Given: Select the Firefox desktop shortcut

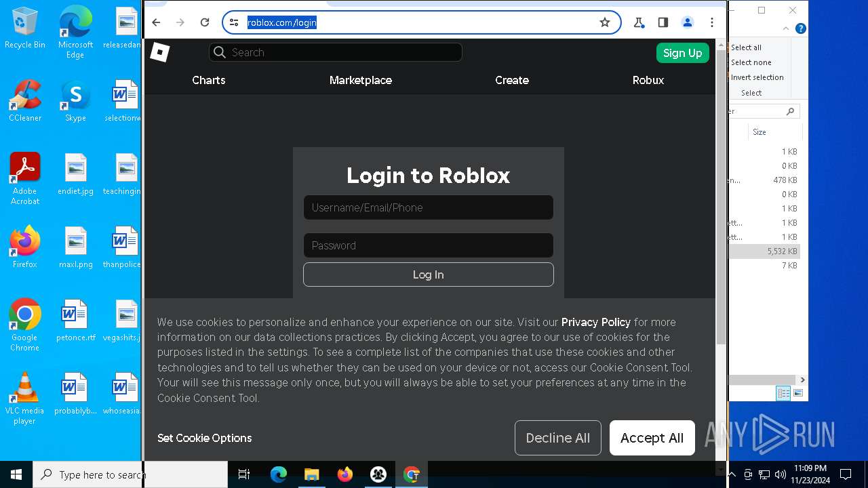Looking at the screenshot, I should click(25, 247).
